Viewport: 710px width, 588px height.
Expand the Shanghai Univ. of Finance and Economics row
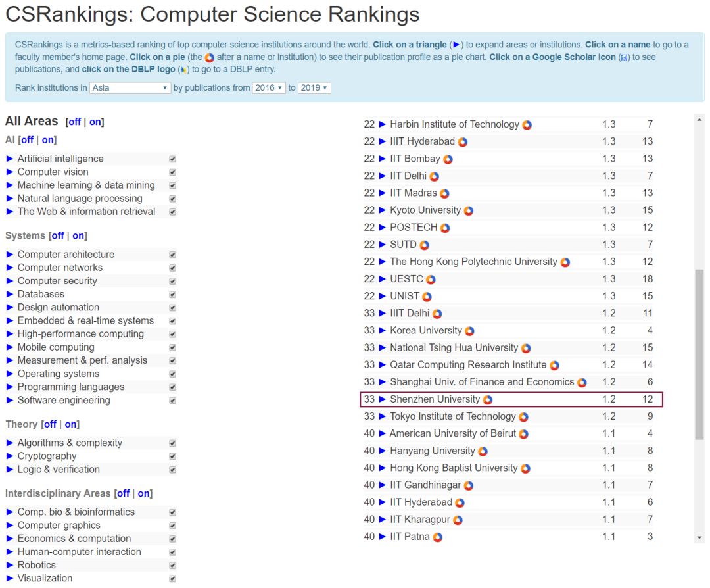point(382,382)
